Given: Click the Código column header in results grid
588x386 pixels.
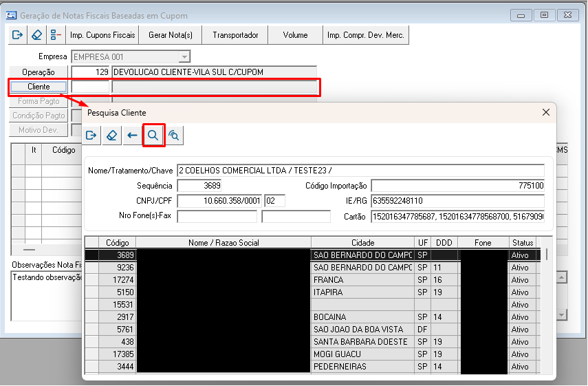Looking at the screenshot, I should [118, 243].
